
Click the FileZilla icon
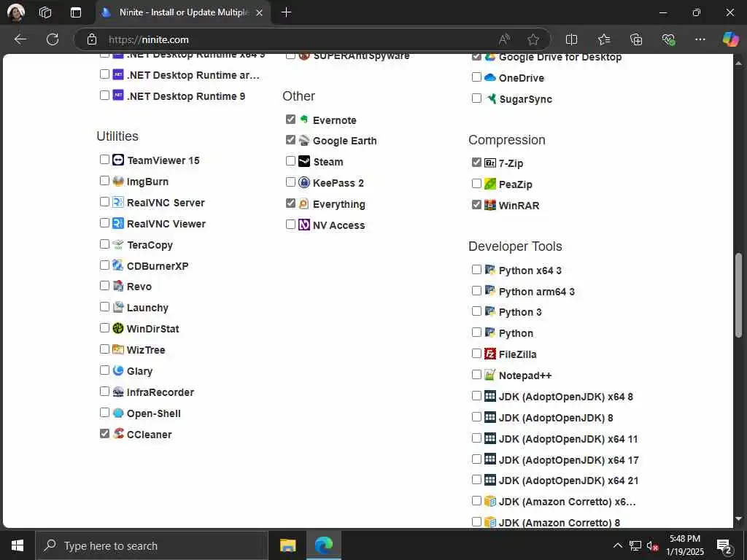[490, 354]
